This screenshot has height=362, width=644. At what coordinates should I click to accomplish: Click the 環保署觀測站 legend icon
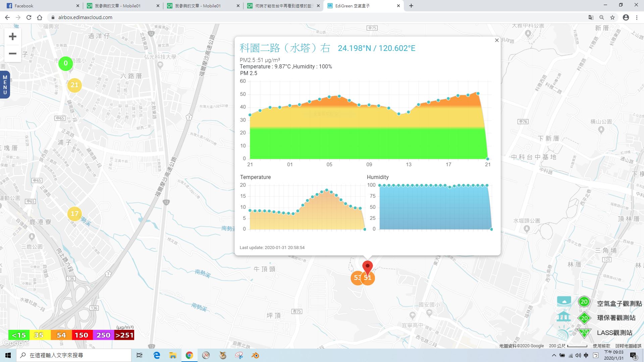(584, 318)
